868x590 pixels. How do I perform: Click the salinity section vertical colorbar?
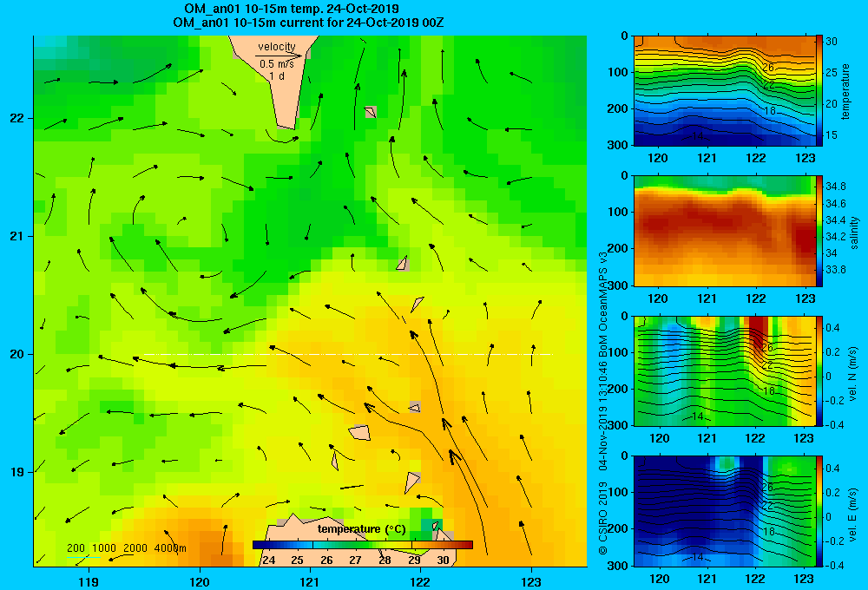coord(819,231)
